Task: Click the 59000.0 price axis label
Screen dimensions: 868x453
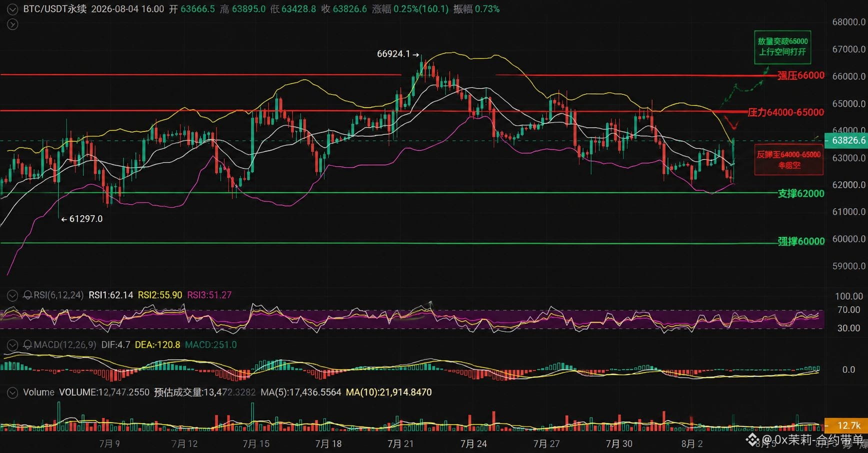Action: (848, 266)
